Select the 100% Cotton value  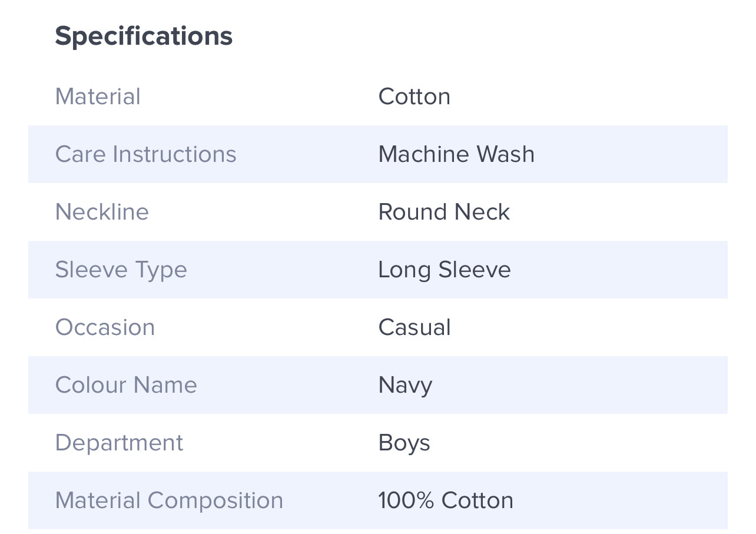click(446, 500)
